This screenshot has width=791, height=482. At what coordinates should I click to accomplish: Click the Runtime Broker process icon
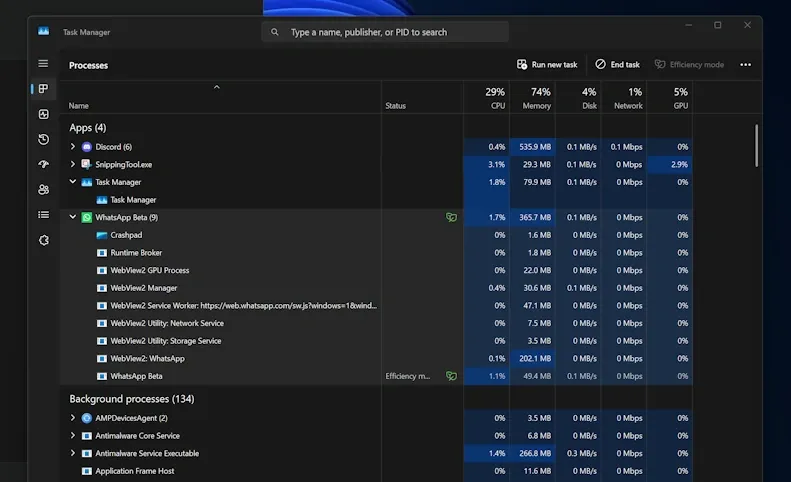(102, 253)
